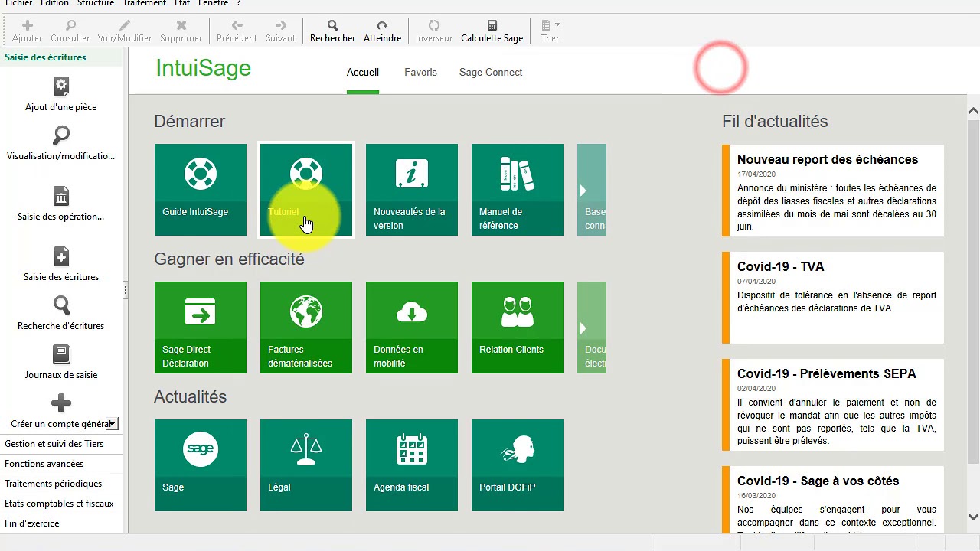Viewport: 980px width, 551px height.
Task: Expand Traitements périodiques section
Action: pos(61,484)
